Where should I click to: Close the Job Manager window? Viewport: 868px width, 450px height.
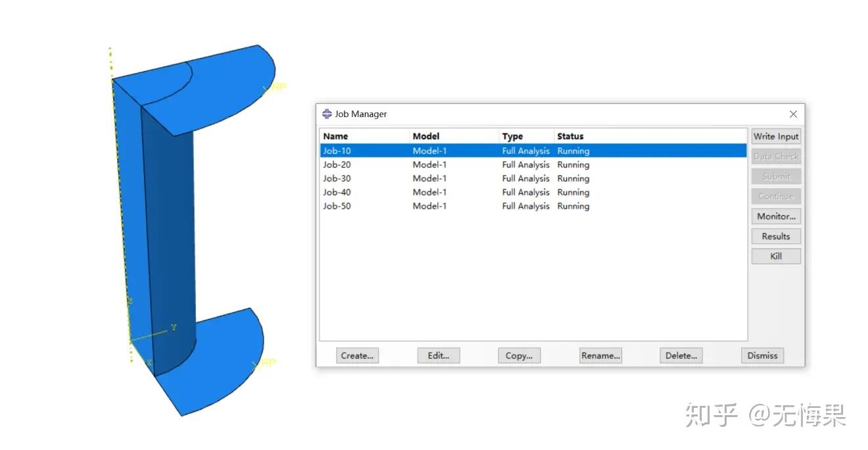tap(793, 114)
